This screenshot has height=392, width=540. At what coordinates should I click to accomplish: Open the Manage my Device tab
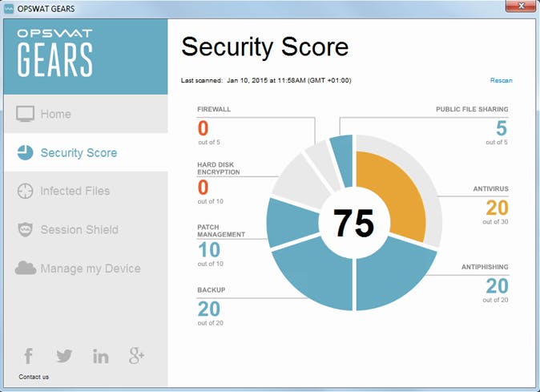86,268
